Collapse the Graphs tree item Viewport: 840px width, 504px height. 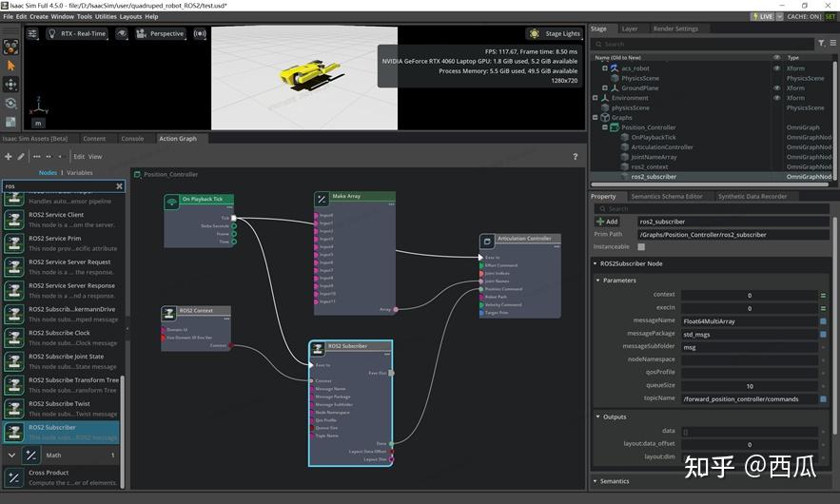click(596, 118)
